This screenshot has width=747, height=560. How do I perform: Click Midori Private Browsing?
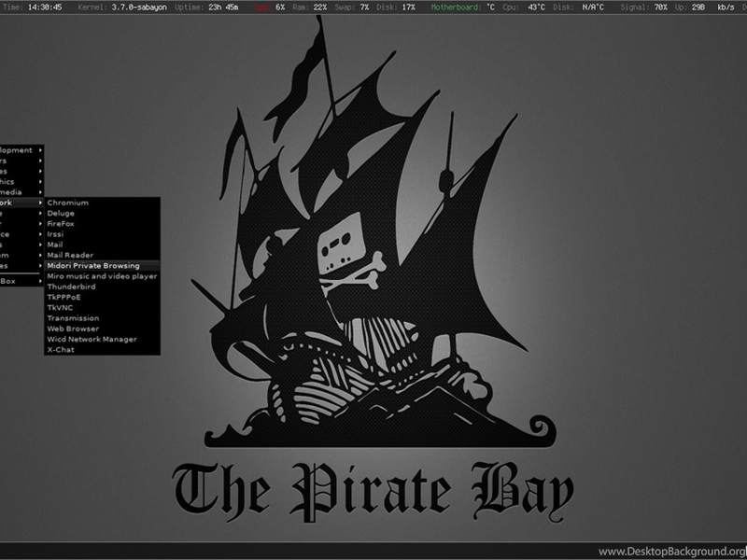102,266
